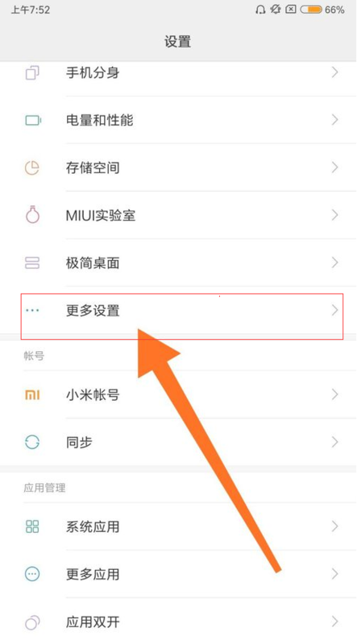
Task: Select the 系统应用 label text
Action: (93, 527)
